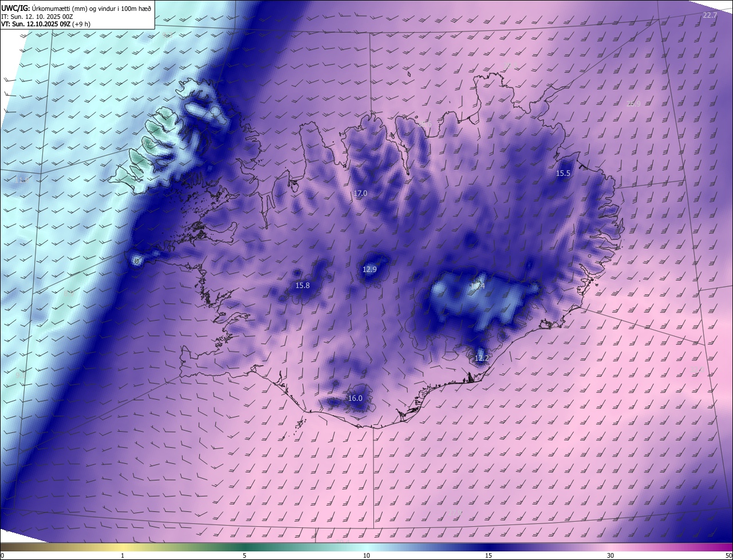This screenshot has height=560, width=733.
Task: Click the 22.7 value label in the top corner
Action: click(710, 15)
